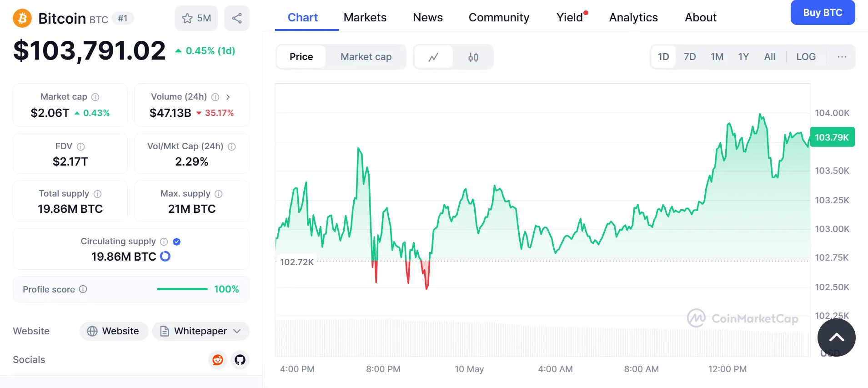Click the 2.29% Vol/Mkt Cap value

[192, 161]
